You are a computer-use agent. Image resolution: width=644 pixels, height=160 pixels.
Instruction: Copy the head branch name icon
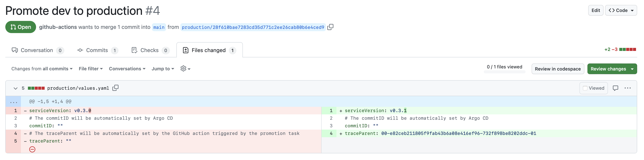[330, 27]
